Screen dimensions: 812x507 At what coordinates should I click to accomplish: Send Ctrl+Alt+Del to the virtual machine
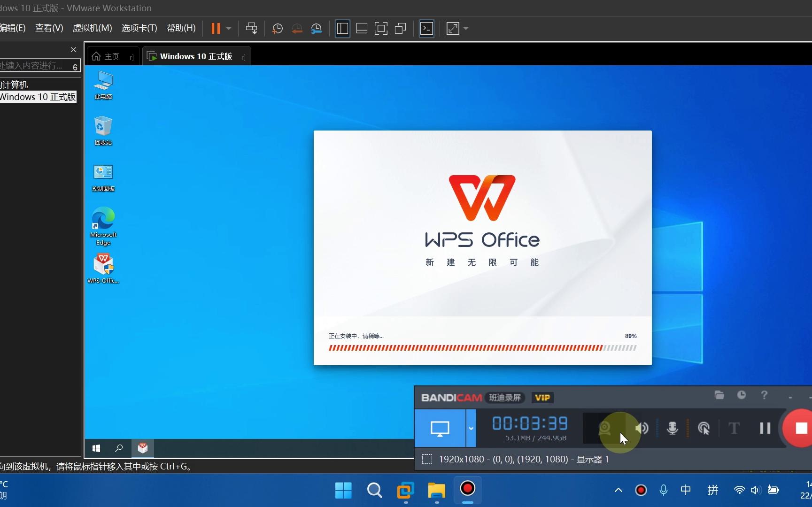coord(251,29)
